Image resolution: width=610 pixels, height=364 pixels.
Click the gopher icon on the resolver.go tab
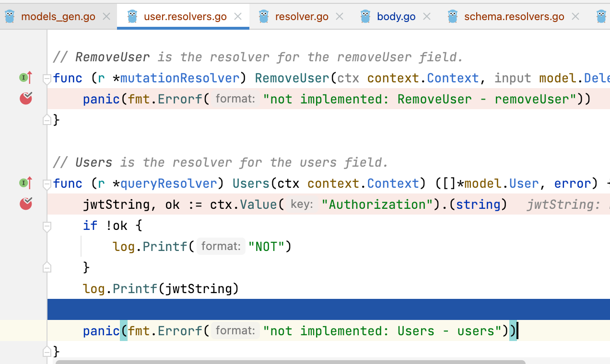click(263, 16)
